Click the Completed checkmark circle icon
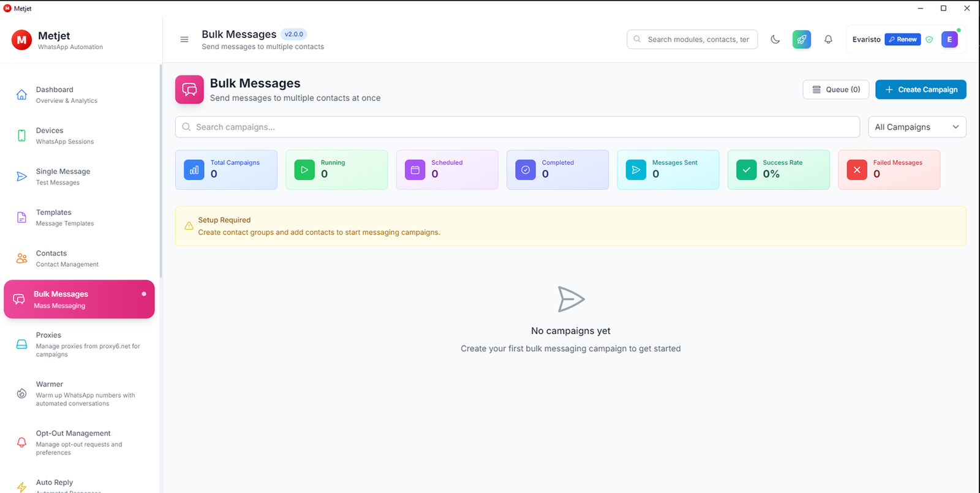This screenshot has height=493, width=980. click(526, 170)
